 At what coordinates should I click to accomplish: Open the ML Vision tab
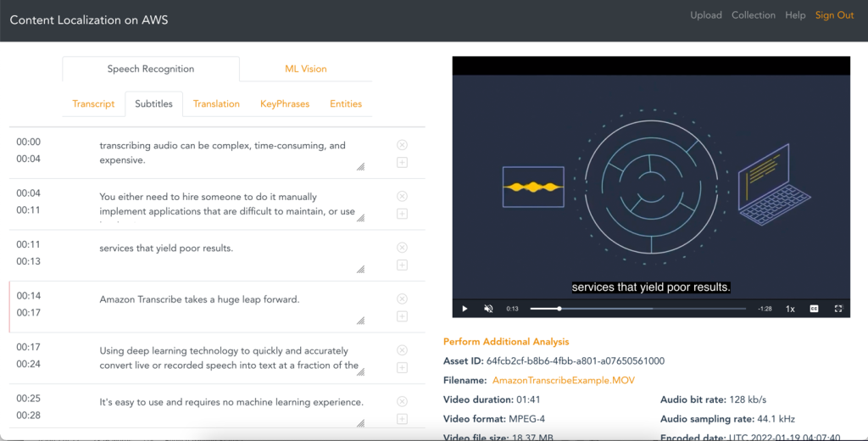coord(305,69)
